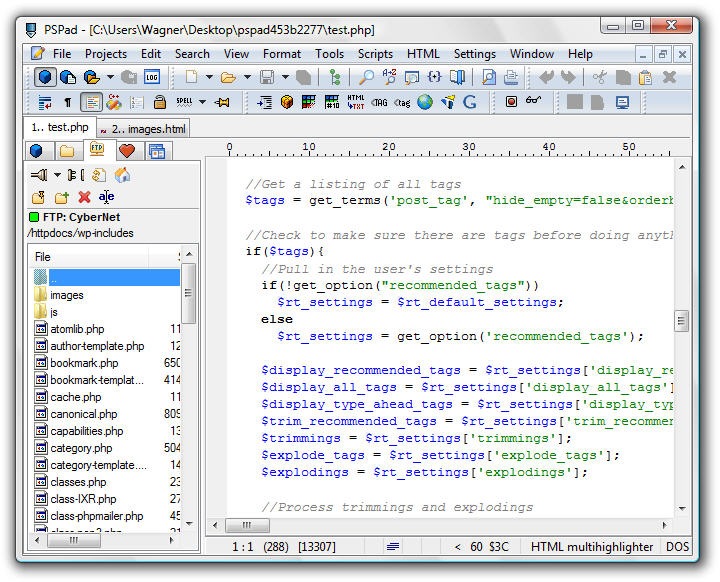Click the color picker cube icon

[287, 102]
